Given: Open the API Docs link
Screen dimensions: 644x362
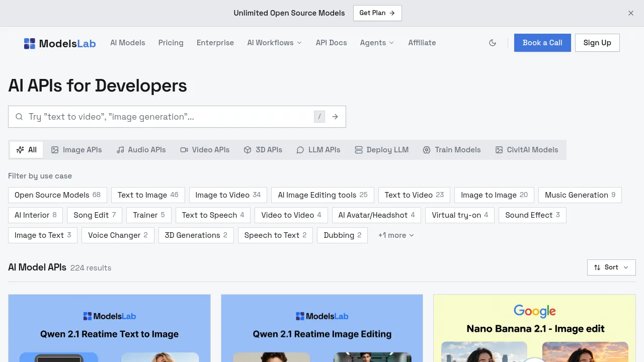Looking at the screenshot, I should (332, 43).
